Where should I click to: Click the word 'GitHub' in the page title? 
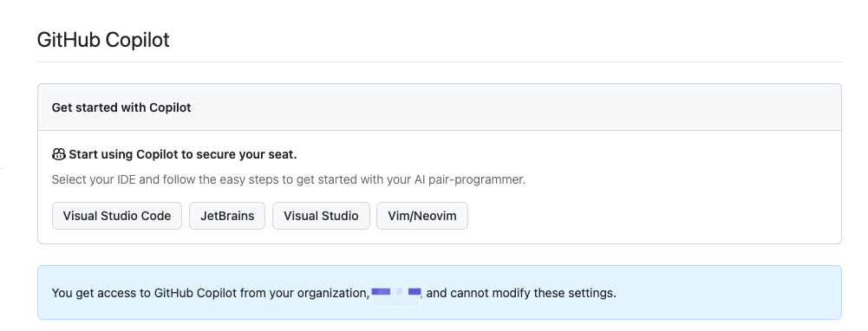click(69, 40)
